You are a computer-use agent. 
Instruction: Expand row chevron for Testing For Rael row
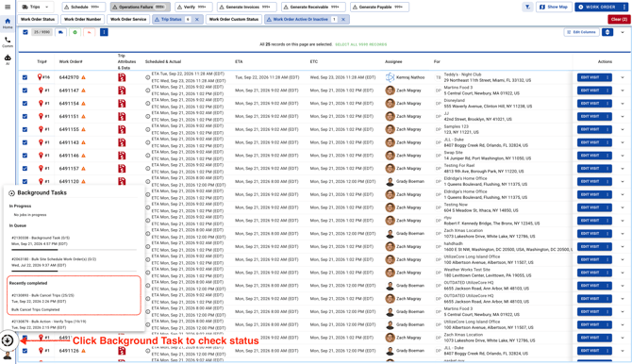(x=623, y=169)
